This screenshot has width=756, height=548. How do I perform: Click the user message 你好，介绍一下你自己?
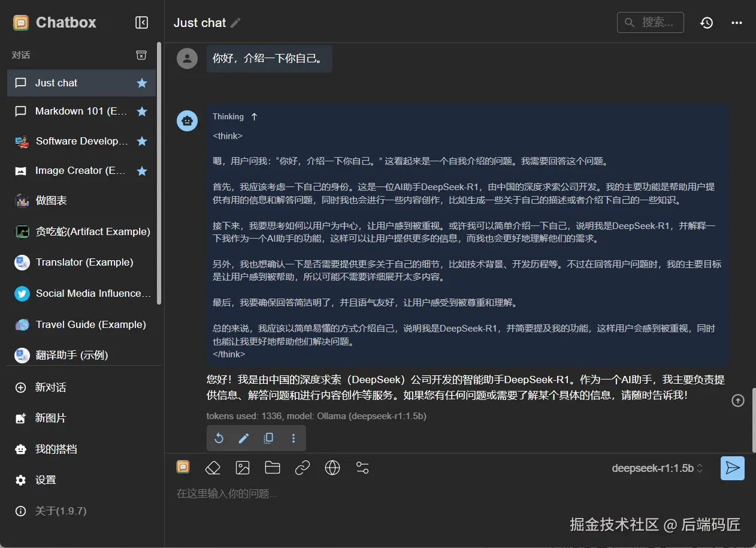[269, 59]
